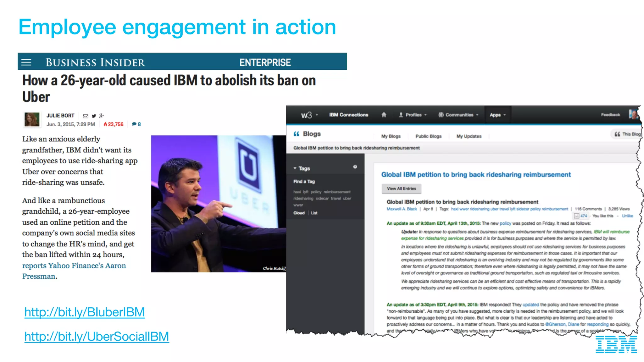644x362 pixels.
Task: Switch to the My Updates tab
Action: [469, 136]
